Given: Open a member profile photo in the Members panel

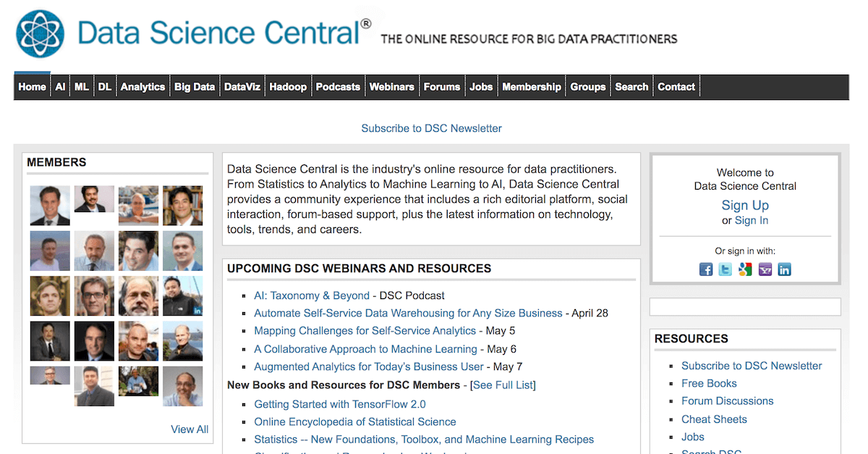Looking at the screenshot, I should 49,206.
